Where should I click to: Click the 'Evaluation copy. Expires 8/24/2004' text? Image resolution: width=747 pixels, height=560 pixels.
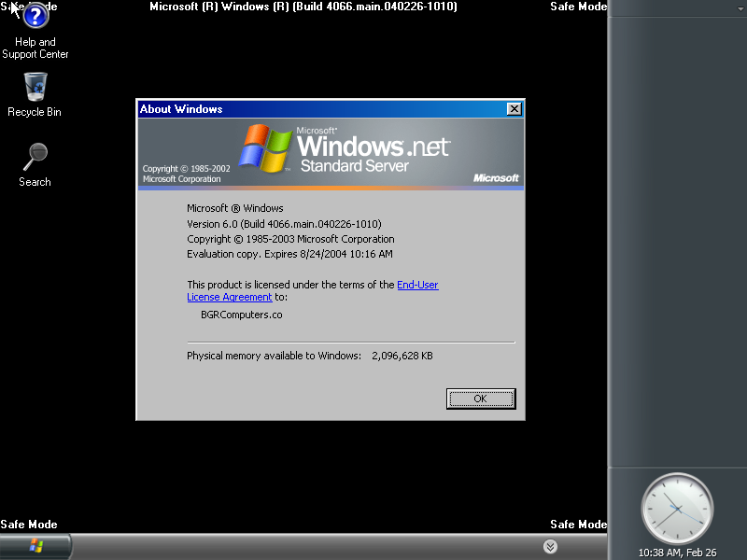pos(289,254)
